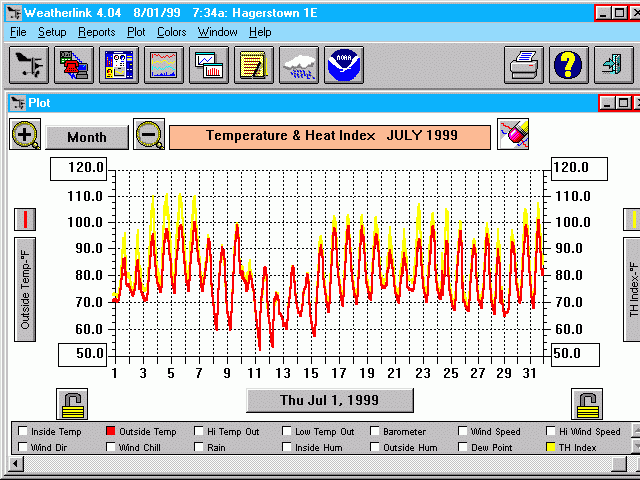Viewport: 640px width, 480px height.
Task: Minimize the Plot child window
Action: click(x=607, y=103)
